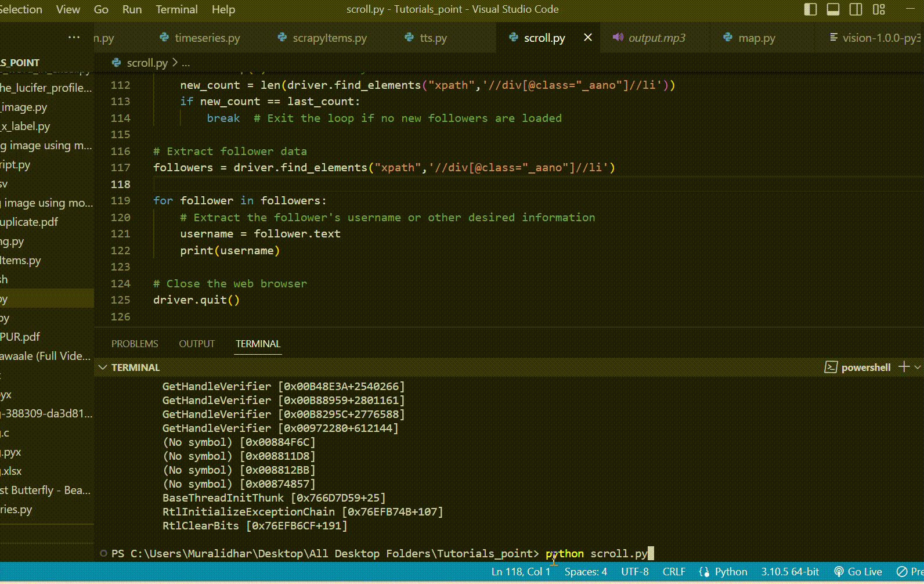924x584 pixels.
Task: Switch to the PROBLEMS panel tab
Action: pyautogui.click(x=135, y=344)
